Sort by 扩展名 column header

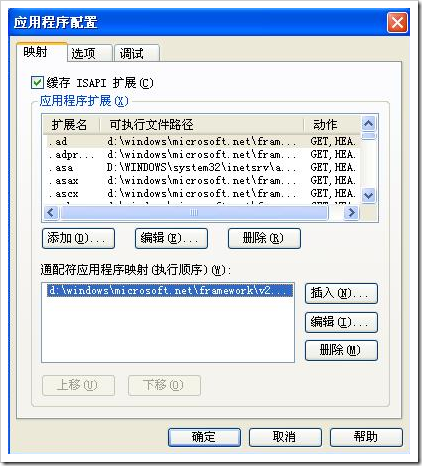pyautogui.click(x=71, y=125)
